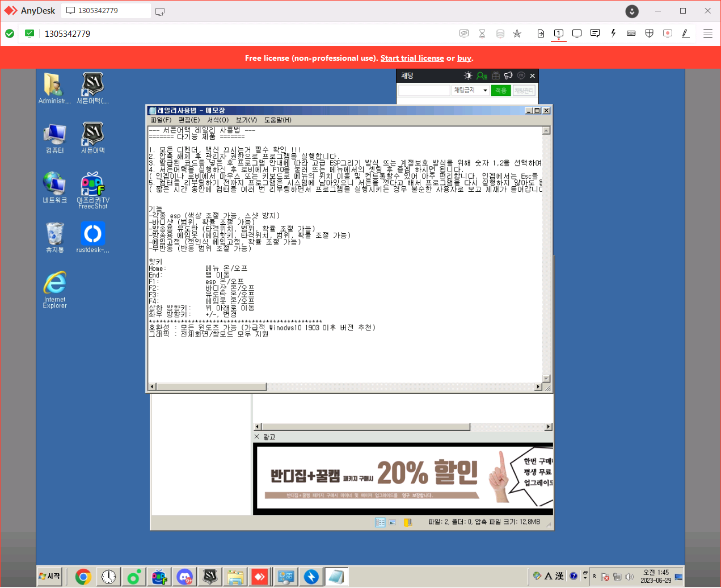This screenshot has height=588, width=721.
Task: Open the AnyDesk chat icon in toolbar
Action: (x=595, y=33)
